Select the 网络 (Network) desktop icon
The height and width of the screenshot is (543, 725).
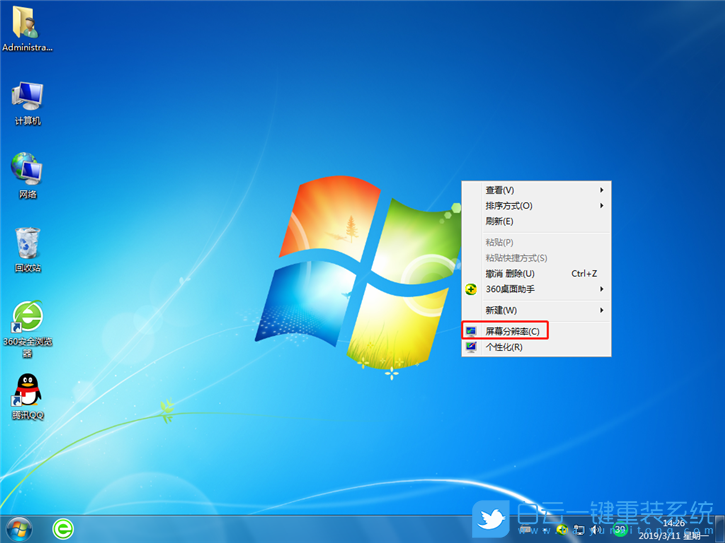click(27, 175)
